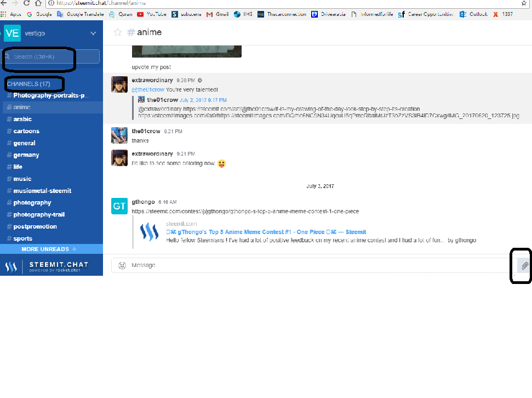Open the subscene bookmark
This screenshot has height=398, width=532.
click(187, 14)
